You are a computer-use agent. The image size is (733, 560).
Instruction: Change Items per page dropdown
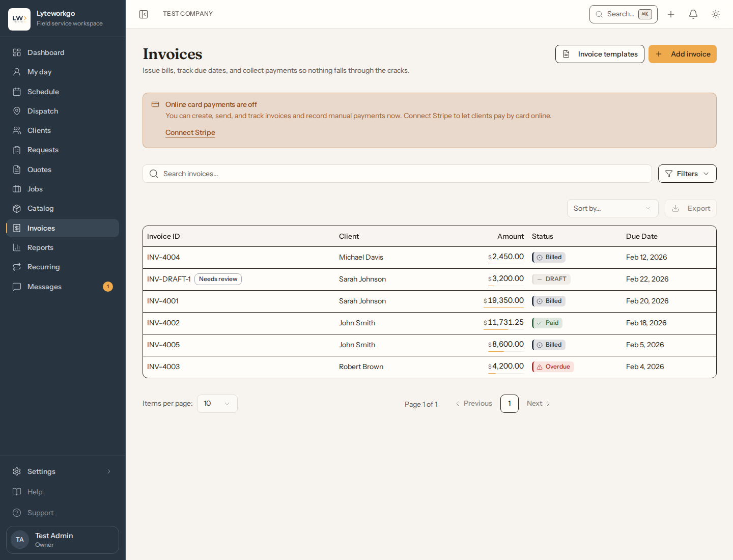[217, 404]
